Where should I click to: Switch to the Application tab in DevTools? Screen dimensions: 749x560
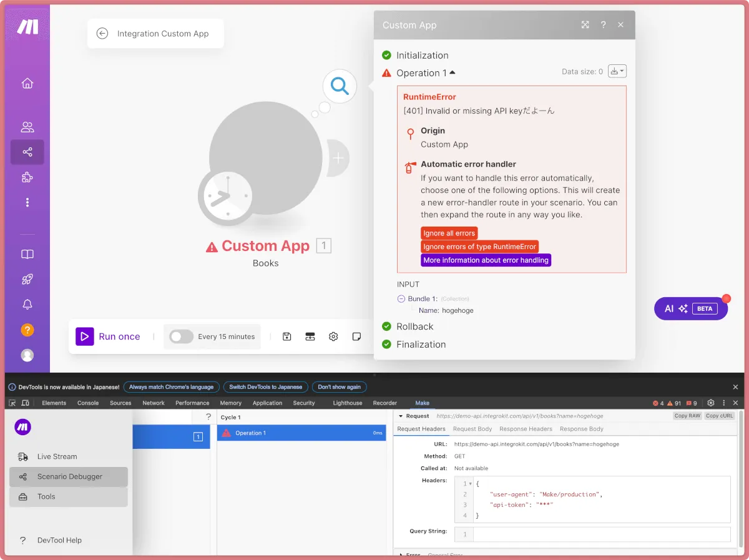click(268, 403)
